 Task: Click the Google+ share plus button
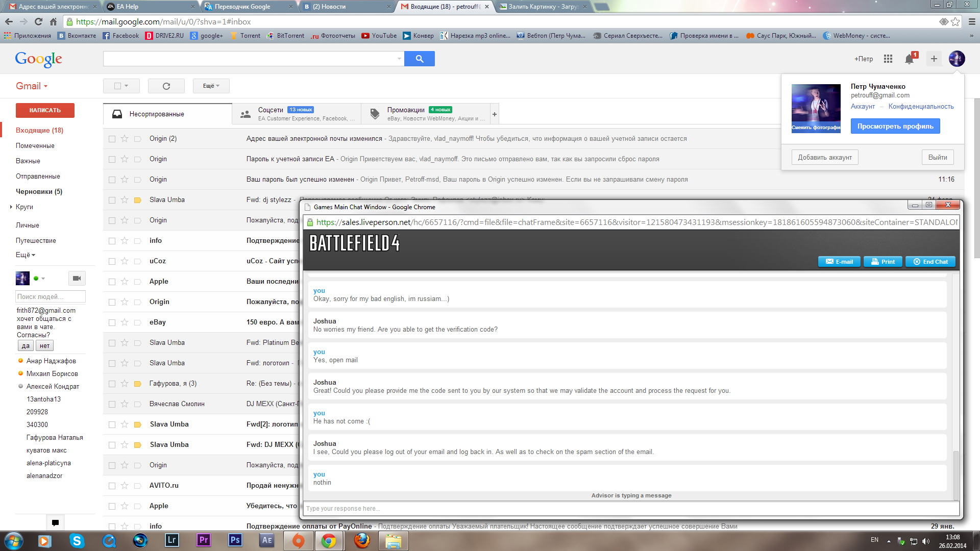934,59
